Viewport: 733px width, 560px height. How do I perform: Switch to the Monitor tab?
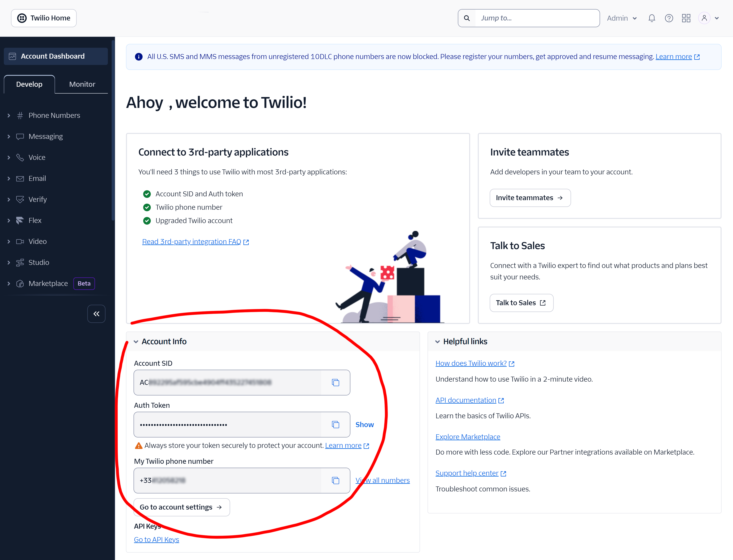[82, 84]
